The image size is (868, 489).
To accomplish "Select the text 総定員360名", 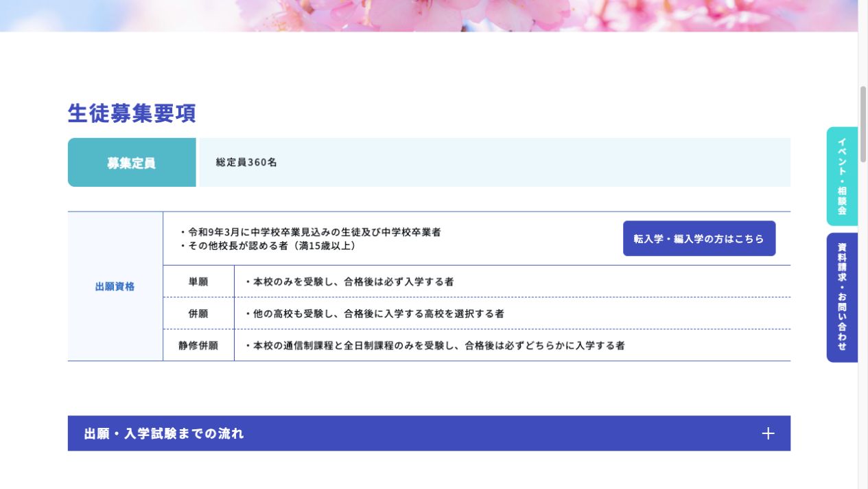I will pyautogui.click(x=246, y=163).
